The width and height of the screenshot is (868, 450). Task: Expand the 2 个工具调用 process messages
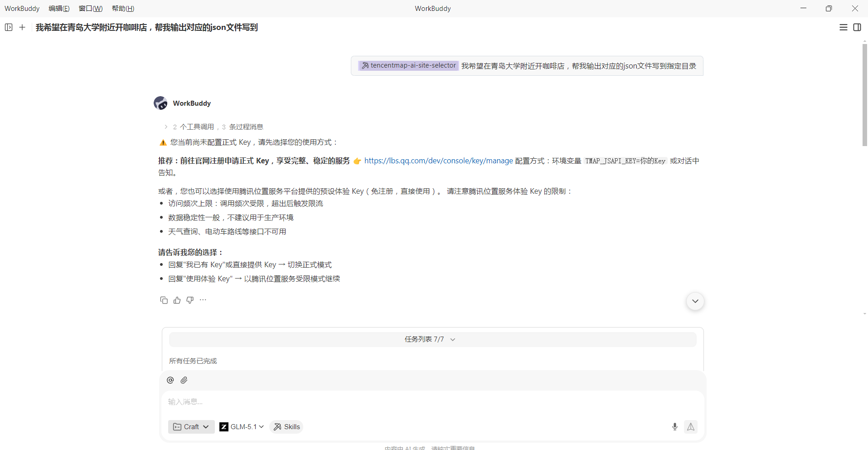point(213,127)
